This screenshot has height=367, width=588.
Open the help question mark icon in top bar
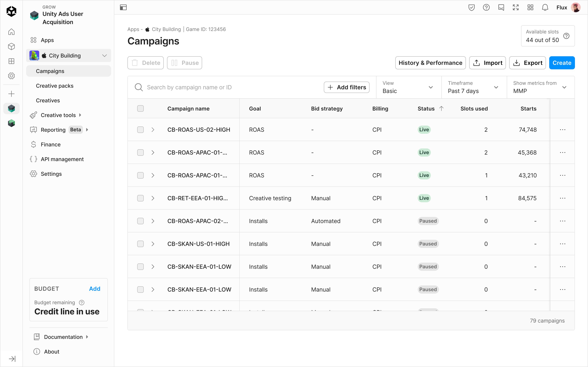pos(486,8)
